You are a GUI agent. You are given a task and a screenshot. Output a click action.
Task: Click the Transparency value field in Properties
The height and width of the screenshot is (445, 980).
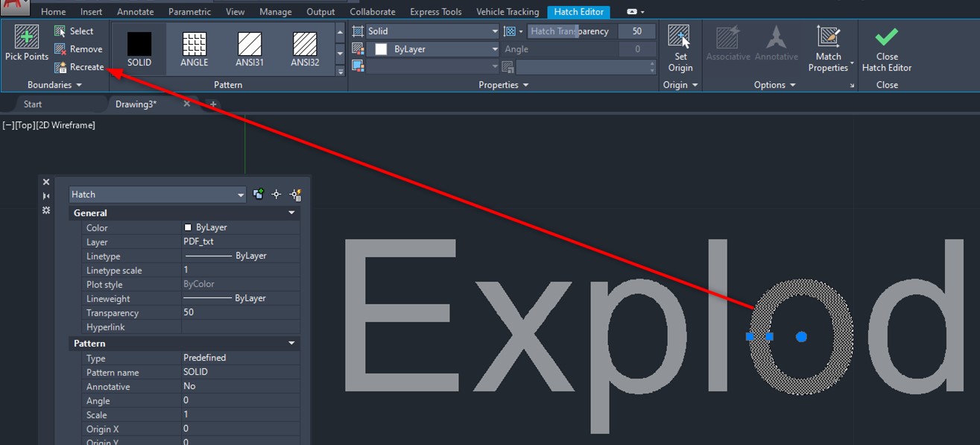click(240, 313)
